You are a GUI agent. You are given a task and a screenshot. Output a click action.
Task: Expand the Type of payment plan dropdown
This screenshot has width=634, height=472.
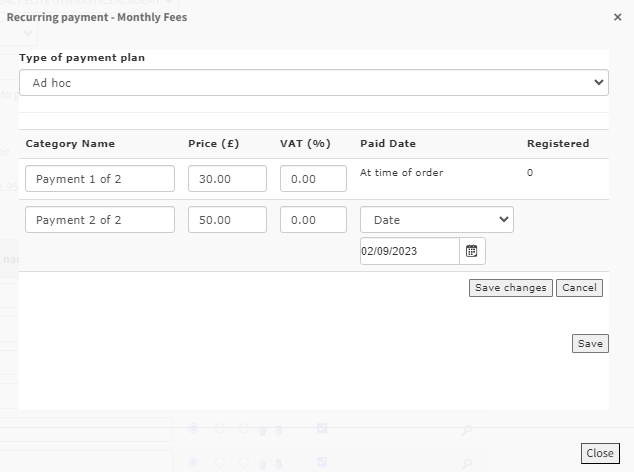[313, 83]
